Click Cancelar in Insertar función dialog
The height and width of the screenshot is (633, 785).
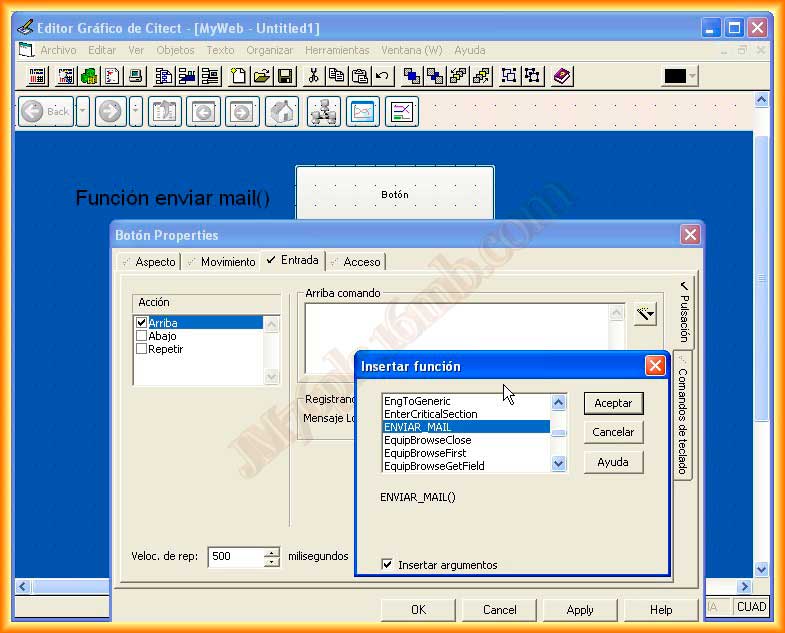[x=613, y=432]
